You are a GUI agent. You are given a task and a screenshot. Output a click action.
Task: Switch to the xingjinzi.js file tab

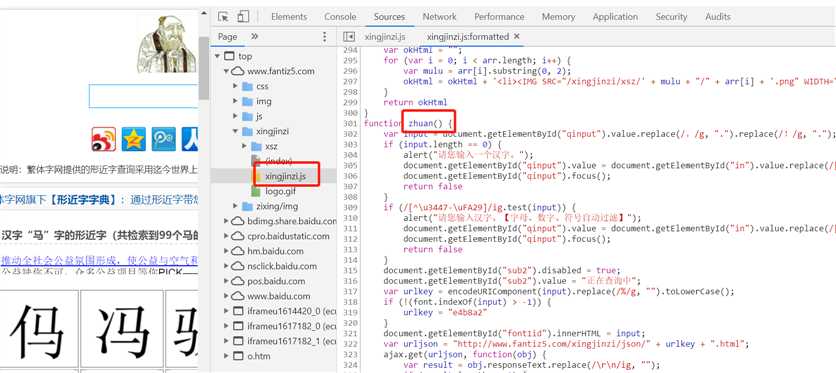coord(385,37)
